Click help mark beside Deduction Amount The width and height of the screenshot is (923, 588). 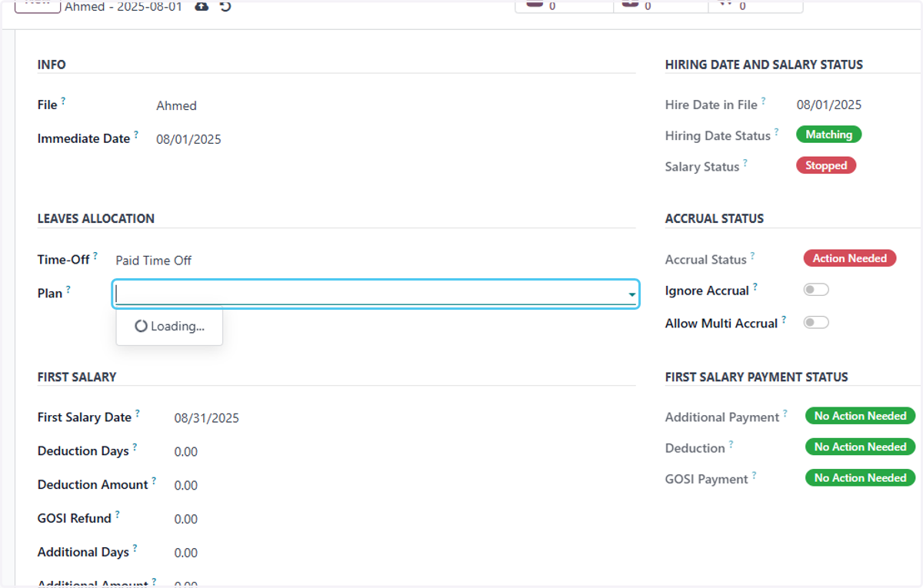point(154,480)
